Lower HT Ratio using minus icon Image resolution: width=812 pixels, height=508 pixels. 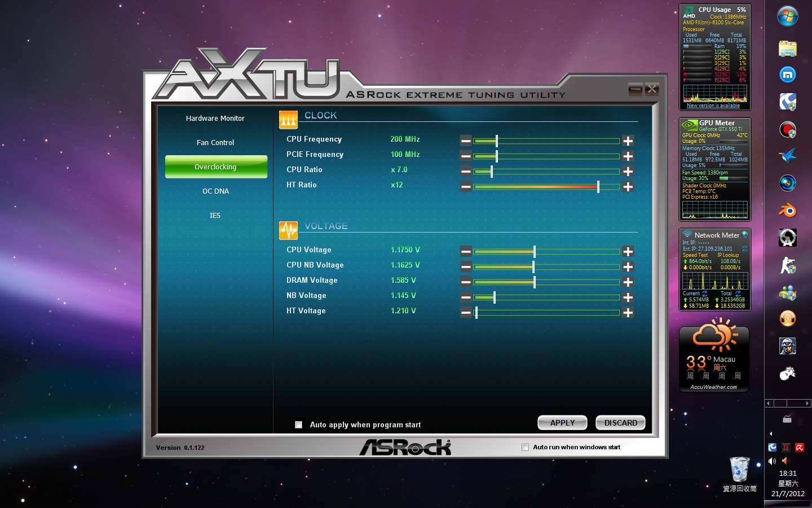(466, 186)
